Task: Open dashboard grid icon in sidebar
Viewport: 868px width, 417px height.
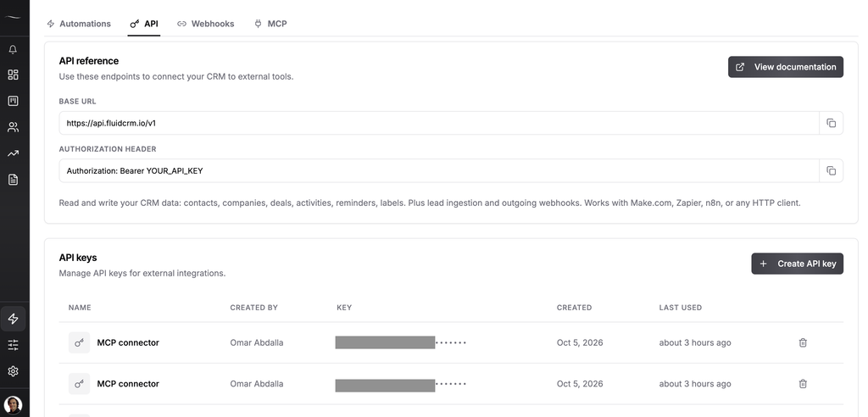Action: tap(13, 75)
